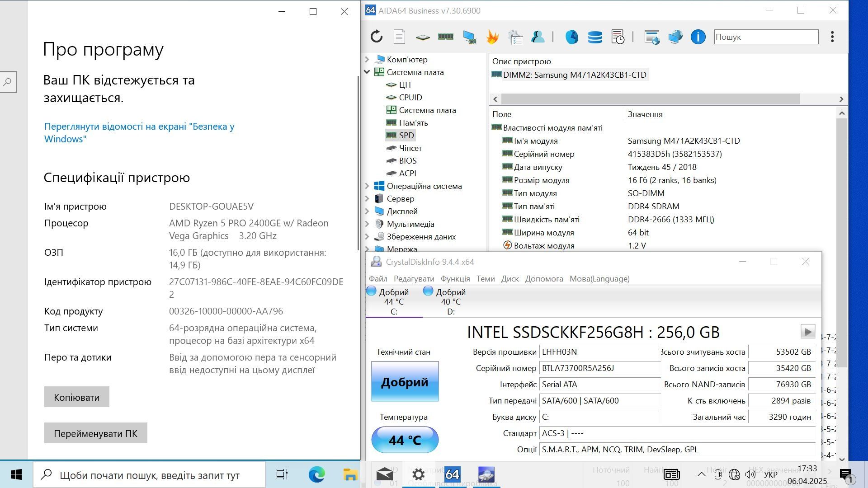Open the Теми menu in CrystalDiskInfo
This screenshot has height=488, width=868.
pos(486,279)
